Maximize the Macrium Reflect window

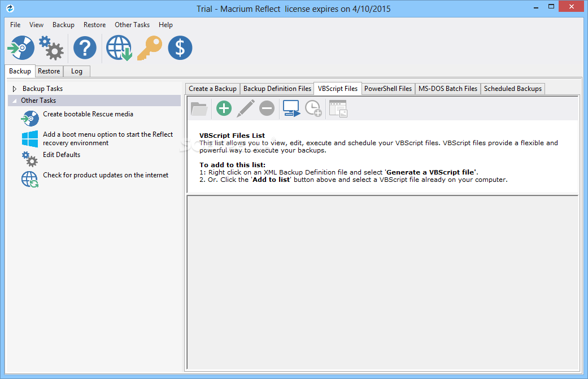(551, 7)
